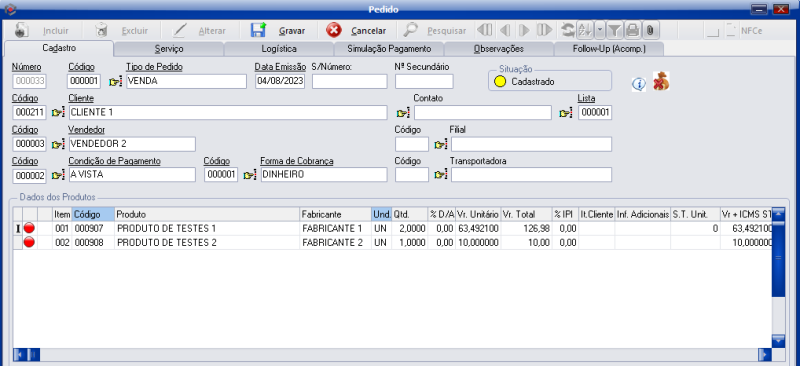
Task: Open the Filial lookup hand icon
Action: click(441, 144)
